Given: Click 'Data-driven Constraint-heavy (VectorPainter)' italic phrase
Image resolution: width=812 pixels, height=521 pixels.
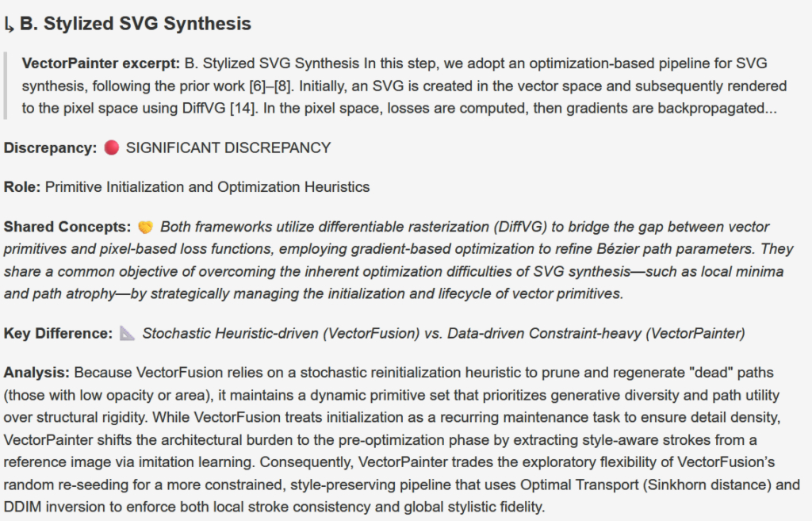Looking at the screenshot, I should point(596,334).
